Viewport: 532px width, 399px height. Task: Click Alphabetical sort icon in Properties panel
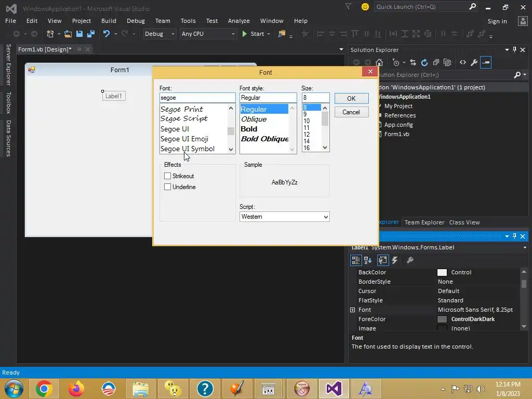click(x=368, y=260)
